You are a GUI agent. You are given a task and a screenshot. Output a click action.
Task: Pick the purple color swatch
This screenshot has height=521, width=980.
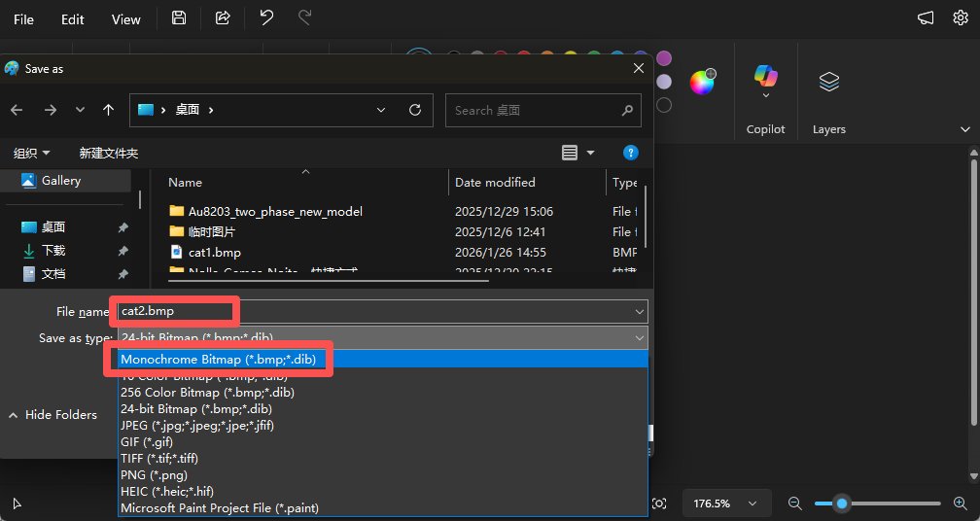click(664, 58)
